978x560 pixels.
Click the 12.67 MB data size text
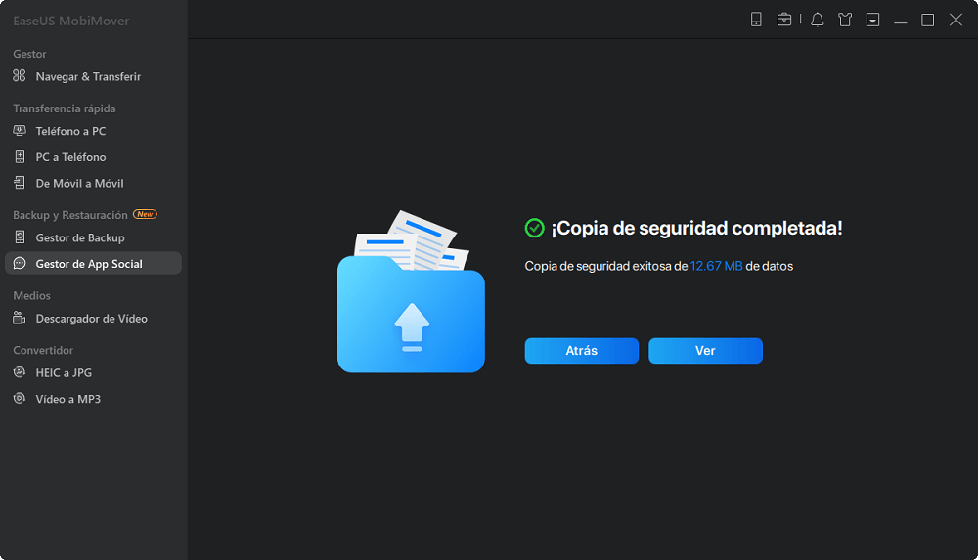pos(716,266)
